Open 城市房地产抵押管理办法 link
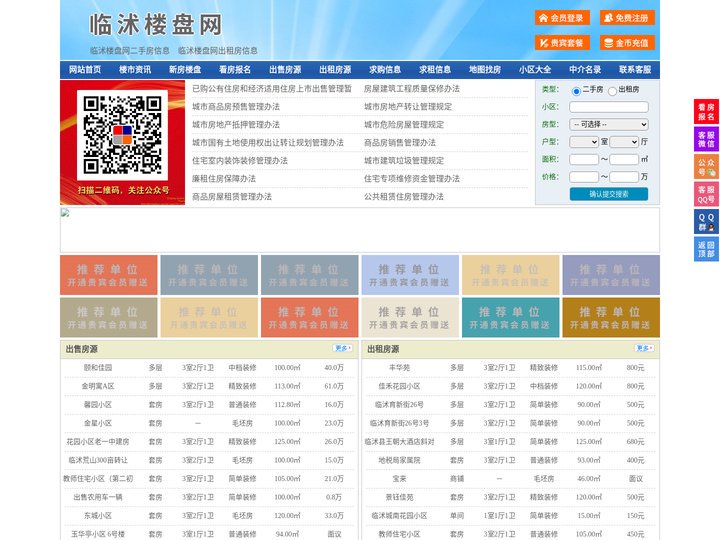 236,124
